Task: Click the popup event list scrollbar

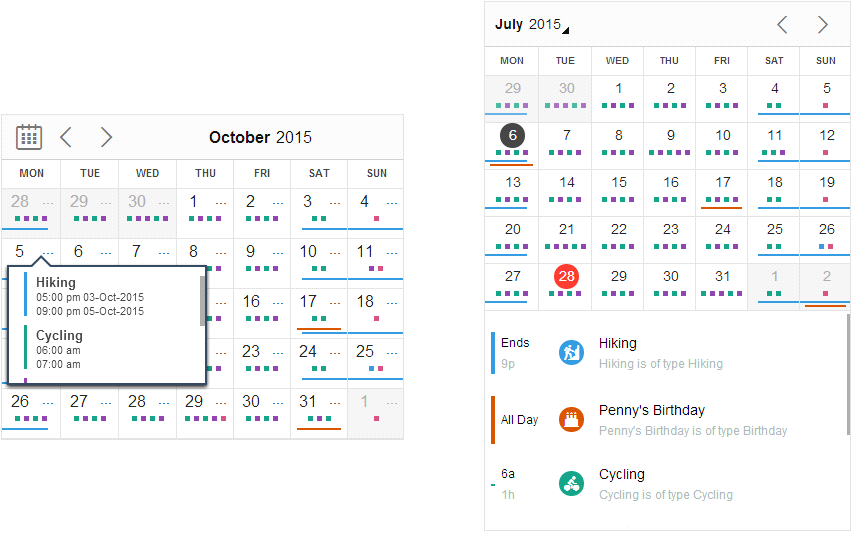Action: [203, 301]
